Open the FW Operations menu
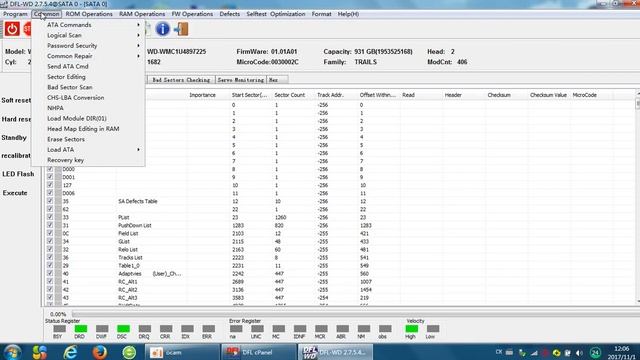The width and height of the screenshot is (640, 360). [192, 14]
